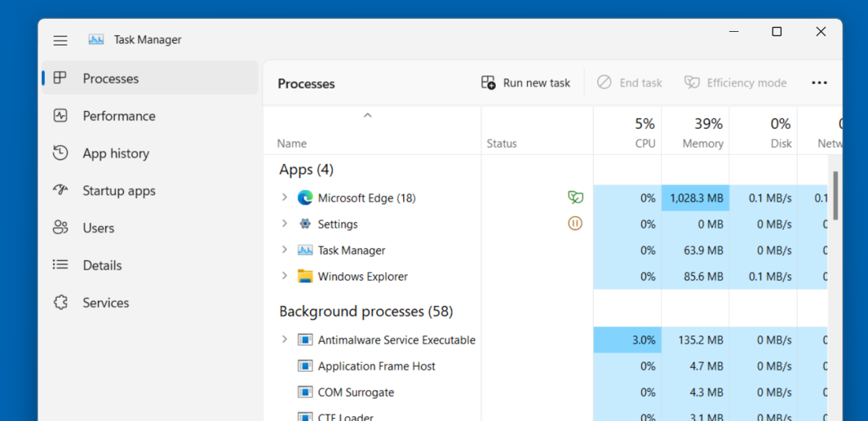
Task: Click the End task button
Action: coord(629,83)
